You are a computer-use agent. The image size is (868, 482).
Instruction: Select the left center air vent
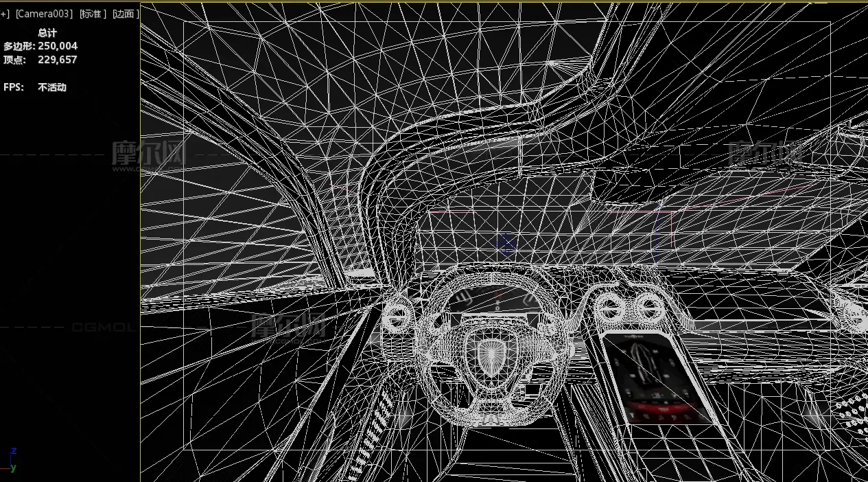[x=610, y=309]
